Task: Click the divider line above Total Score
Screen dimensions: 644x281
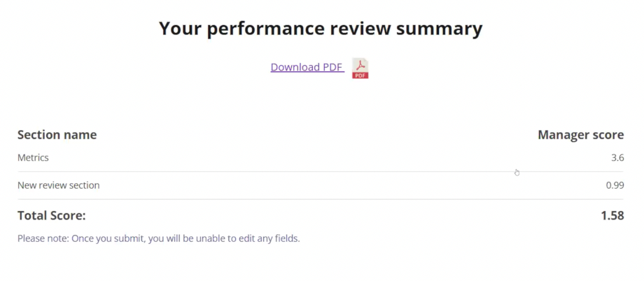Action: [321, 200]
